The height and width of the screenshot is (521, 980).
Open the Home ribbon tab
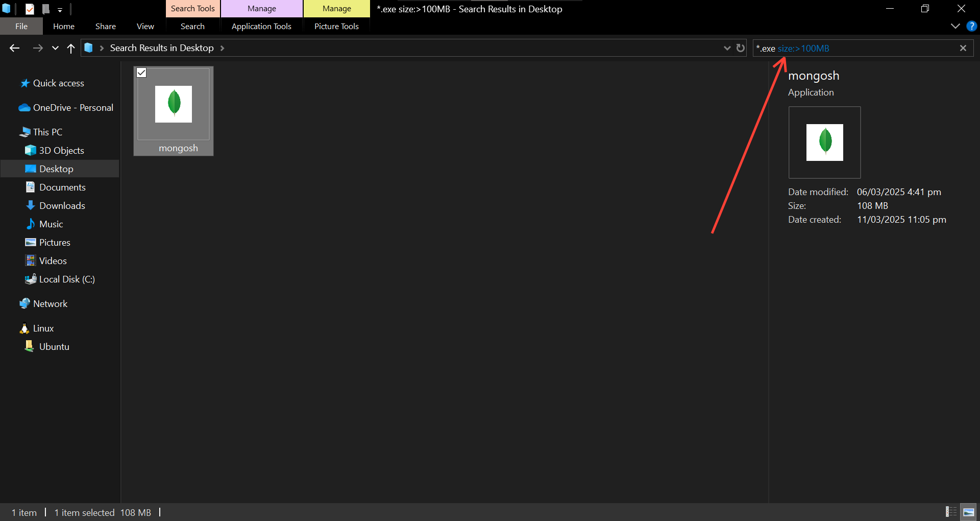click(64, 26)
